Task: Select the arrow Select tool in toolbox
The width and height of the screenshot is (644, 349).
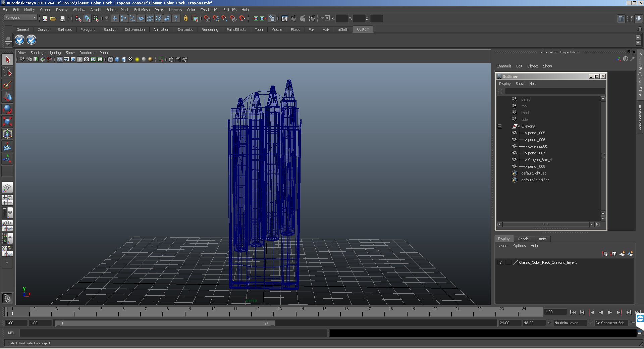Action: coord(7,60)
